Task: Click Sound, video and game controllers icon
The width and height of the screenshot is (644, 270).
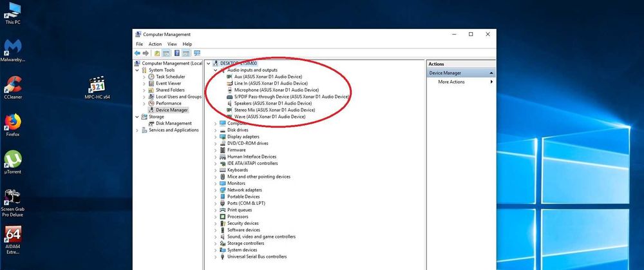Action: (223, 236)
